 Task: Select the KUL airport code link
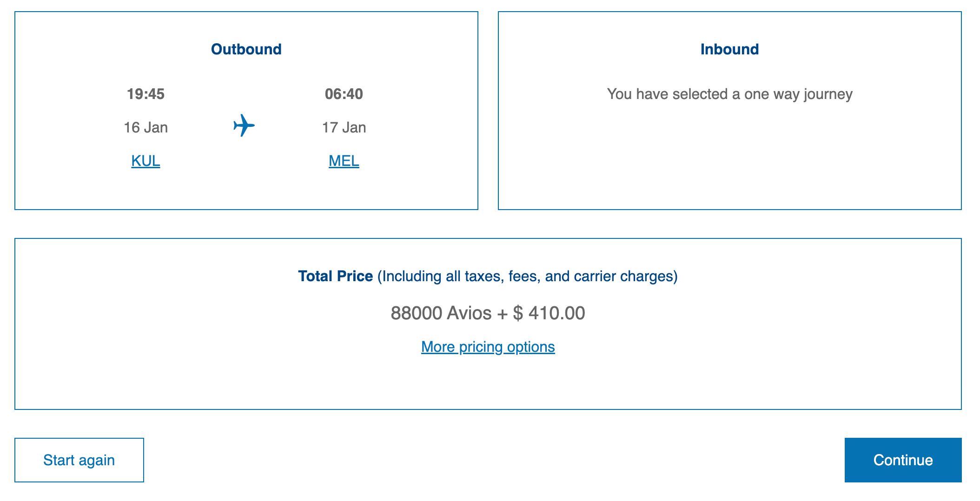pos(145,161)
